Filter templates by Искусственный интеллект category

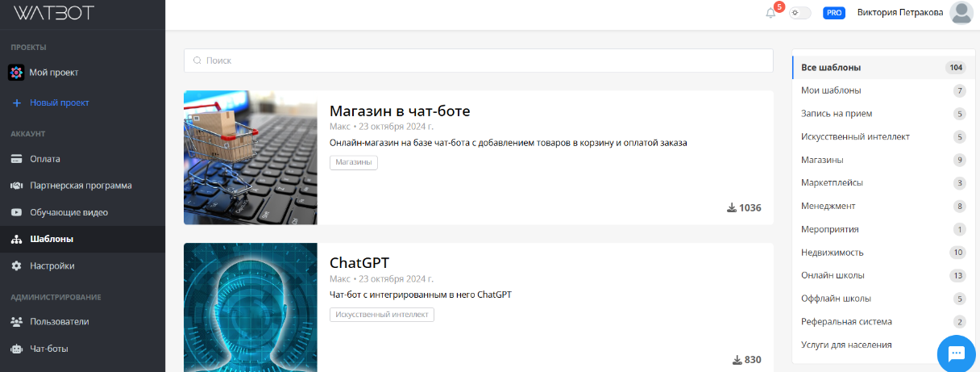point(855,136)
